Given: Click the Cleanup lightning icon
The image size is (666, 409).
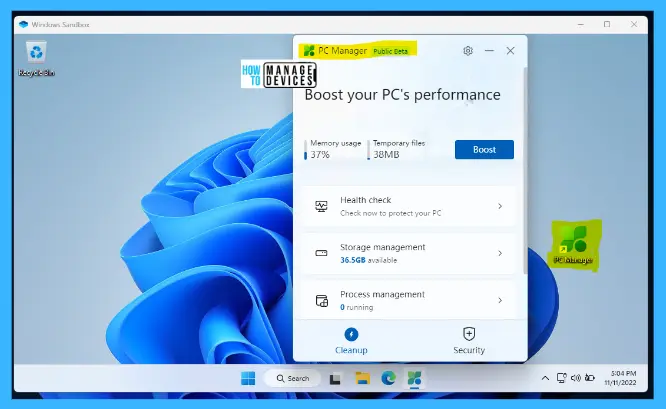Looking at the screenshot, I should [351, 334].
